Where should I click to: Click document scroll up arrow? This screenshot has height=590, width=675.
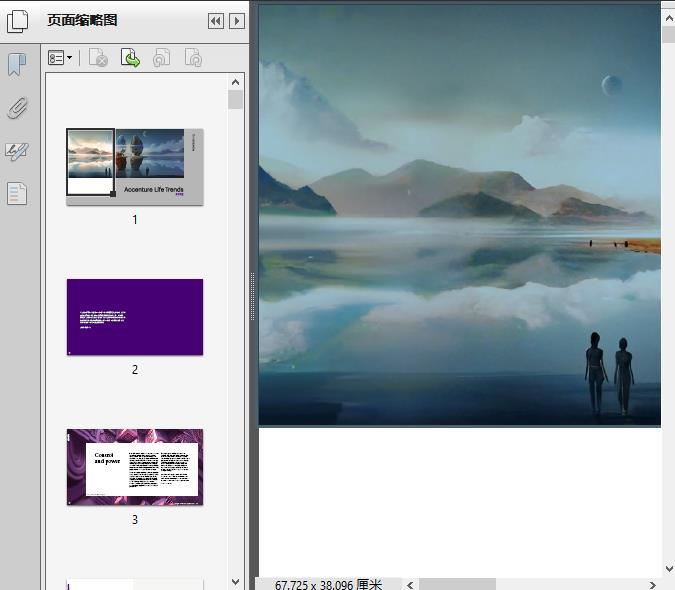point(669,18)
